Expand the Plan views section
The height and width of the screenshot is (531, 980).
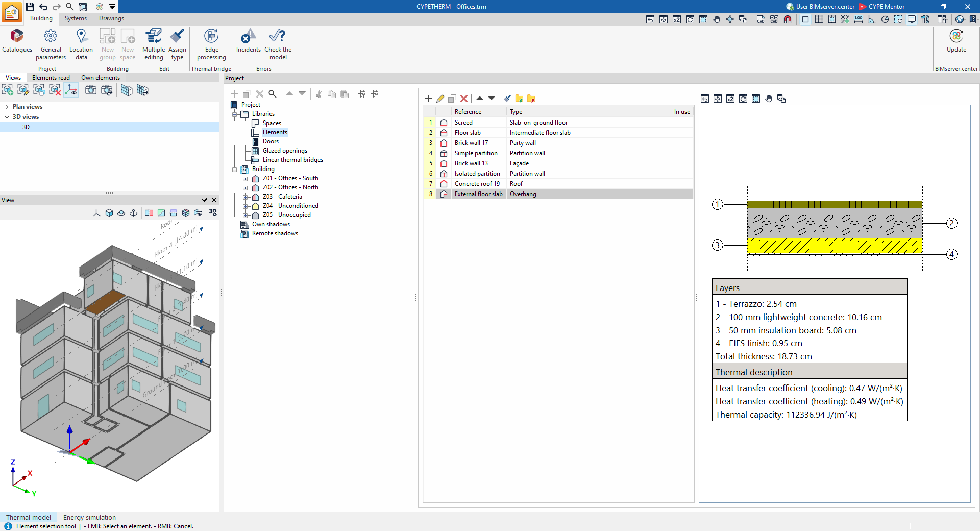(x=7, y=107)
